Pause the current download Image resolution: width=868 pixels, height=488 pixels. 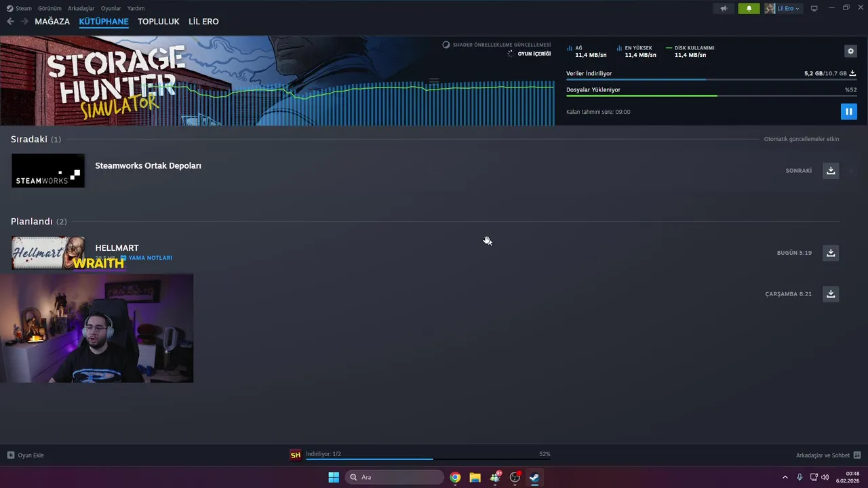(849, 112)
